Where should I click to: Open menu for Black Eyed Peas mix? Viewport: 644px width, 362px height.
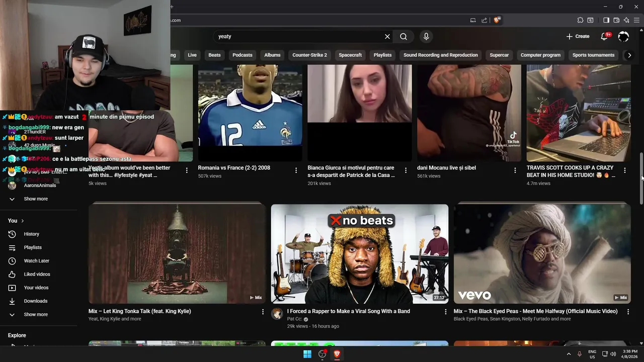[x=628, y=312]
